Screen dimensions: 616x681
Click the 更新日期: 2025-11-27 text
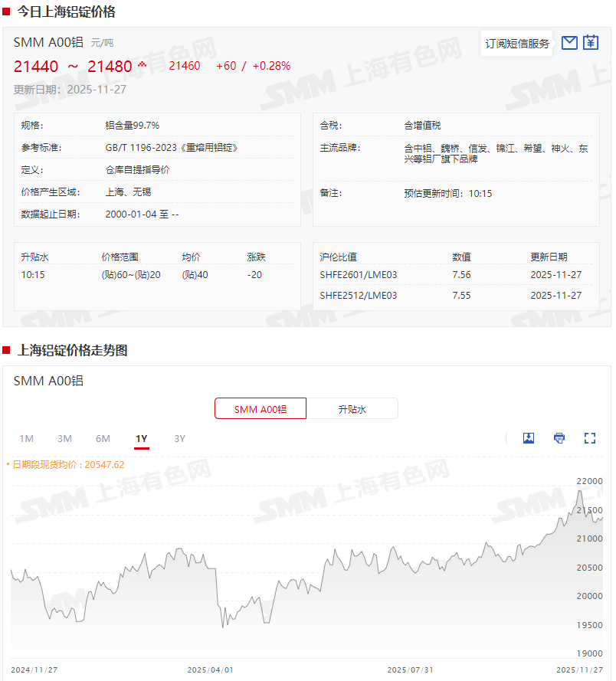(70, 90)
